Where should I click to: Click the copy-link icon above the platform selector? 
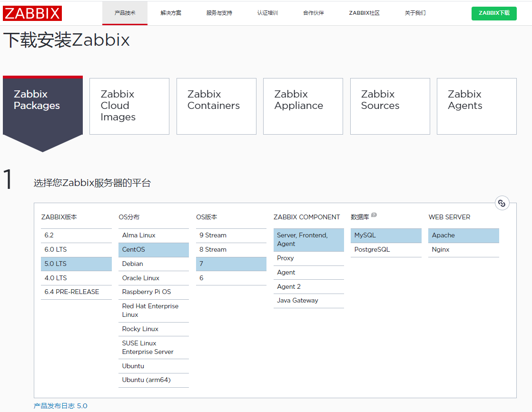[502, 203]
